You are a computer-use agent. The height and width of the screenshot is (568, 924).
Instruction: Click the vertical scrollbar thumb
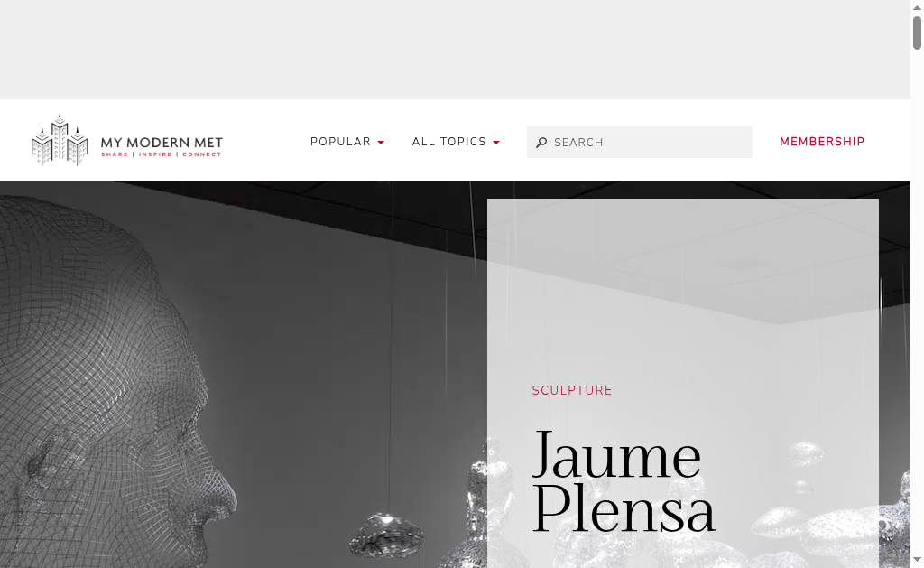[x=917, y=33]
